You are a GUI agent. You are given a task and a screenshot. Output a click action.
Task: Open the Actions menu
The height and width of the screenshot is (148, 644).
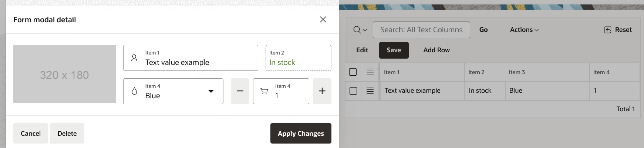[x=524, y=30]
